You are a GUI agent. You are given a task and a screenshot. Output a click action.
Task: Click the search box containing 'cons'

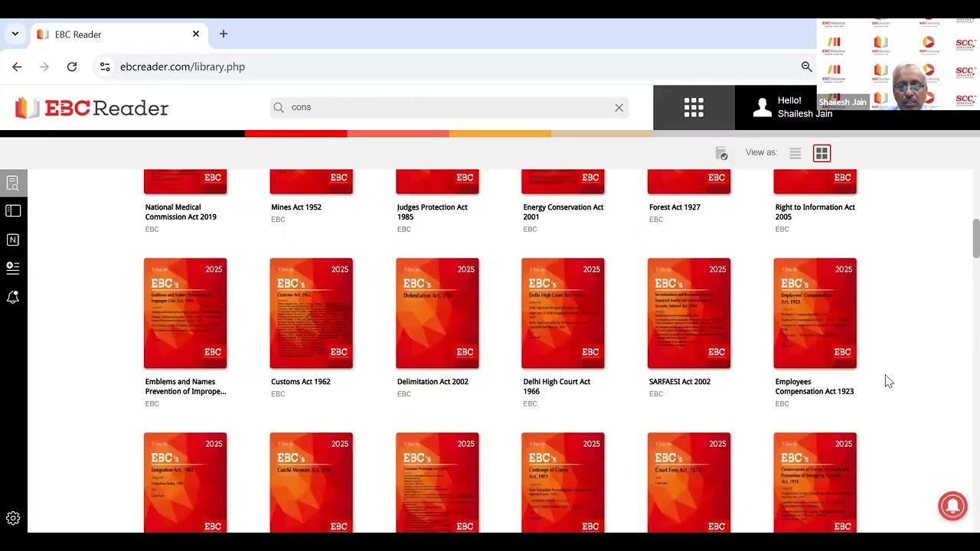tap(449, 107)
